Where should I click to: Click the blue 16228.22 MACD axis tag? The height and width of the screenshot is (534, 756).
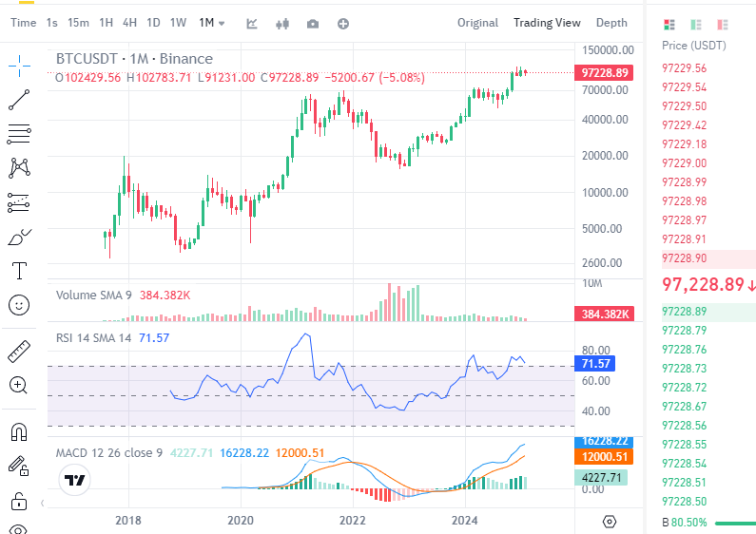tap(604, 442)
